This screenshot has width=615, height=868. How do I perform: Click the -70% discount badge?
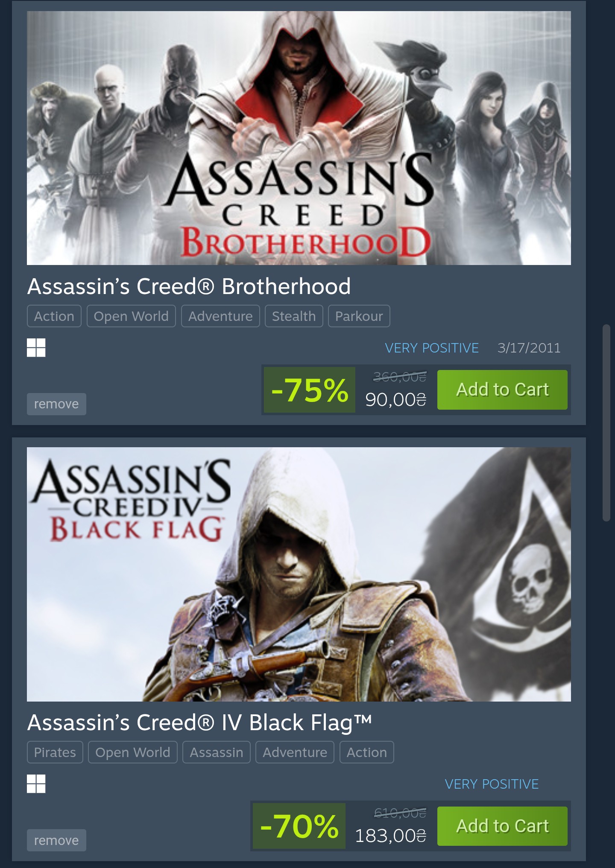pyautogui.click(x=299, y=826)
